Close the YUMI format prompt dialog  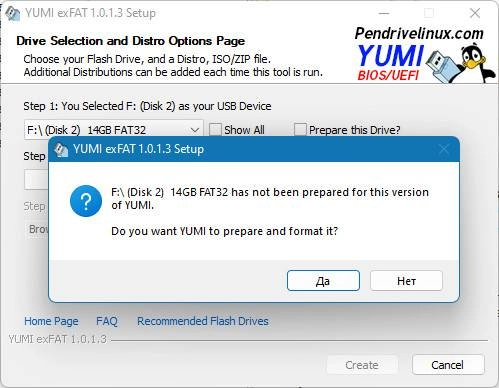444,149
